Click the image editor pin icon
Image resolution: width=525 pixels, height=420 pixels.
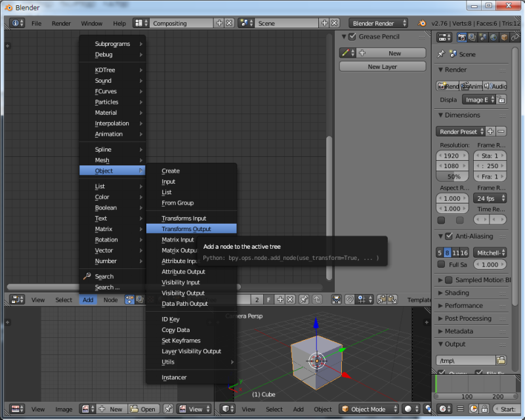click(168, 409)
